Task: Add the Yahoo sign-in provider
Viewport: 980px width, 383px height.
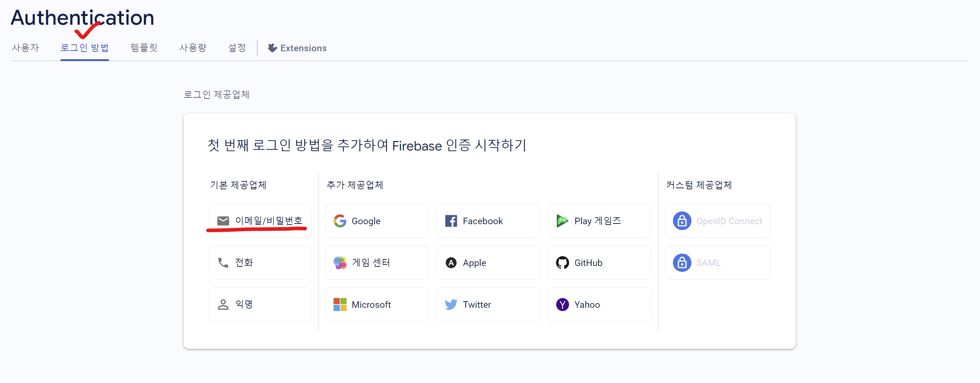Action: [600, 305]
